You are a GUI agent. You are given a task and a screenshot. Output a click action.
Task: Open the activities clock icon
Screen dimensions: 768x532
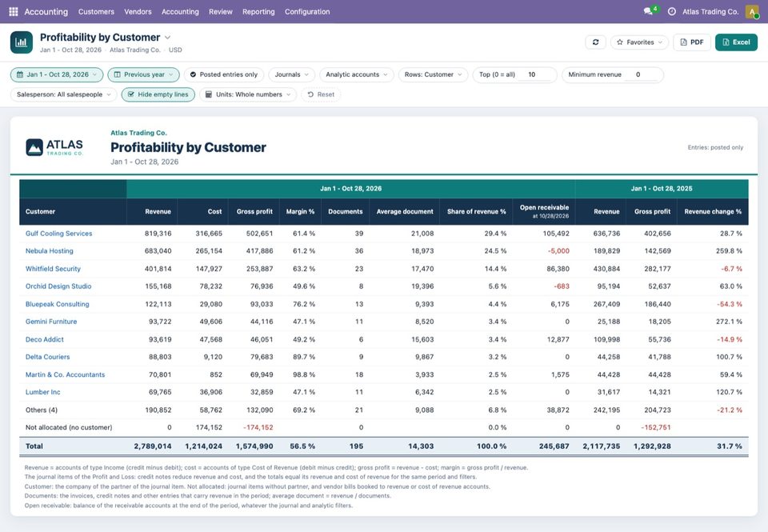click(671, 11)
